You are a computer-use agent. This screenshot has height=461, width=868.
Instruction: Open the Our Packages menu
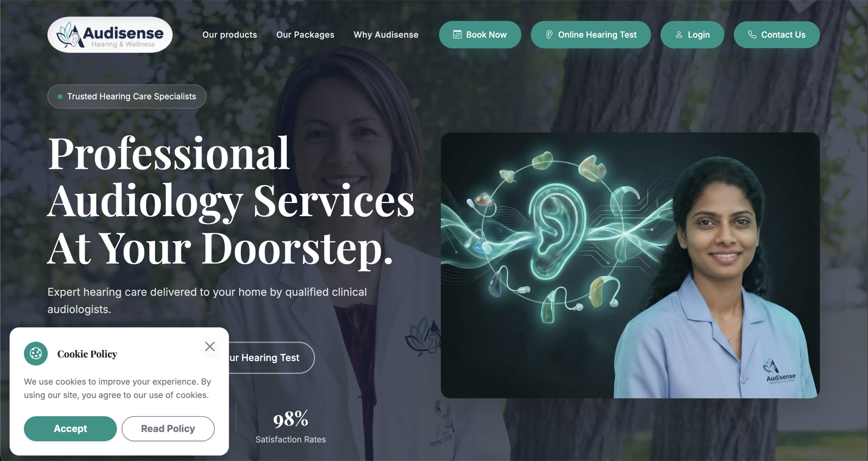305,35
